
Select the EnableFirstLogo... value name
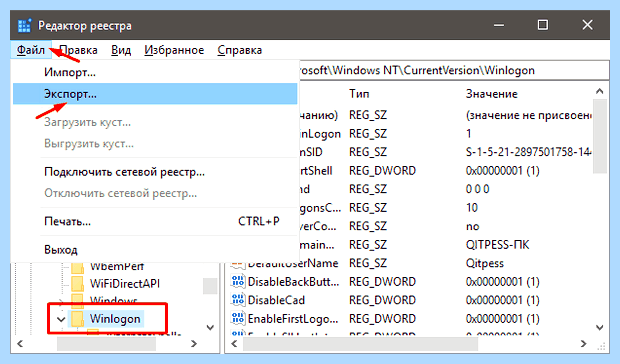(x=293, y=319)
